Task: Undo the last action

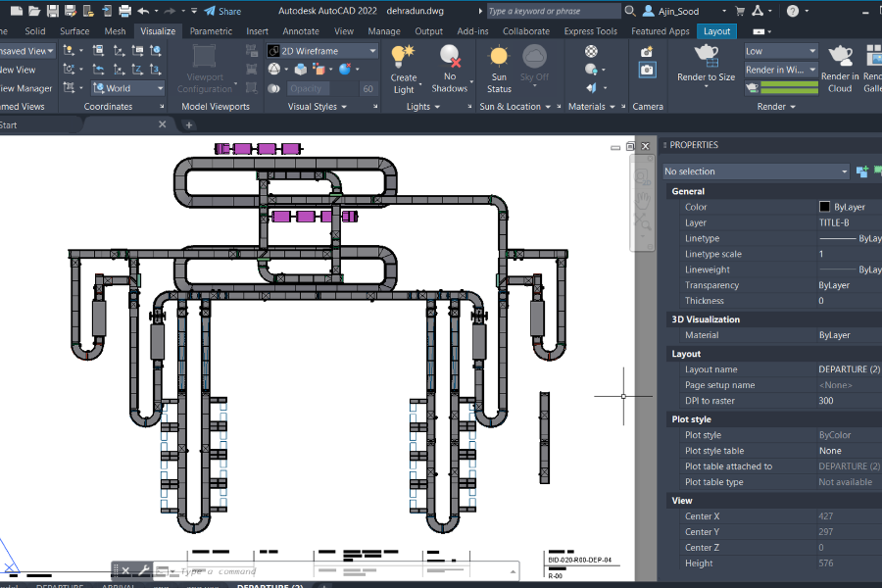Action: point(143,11)
